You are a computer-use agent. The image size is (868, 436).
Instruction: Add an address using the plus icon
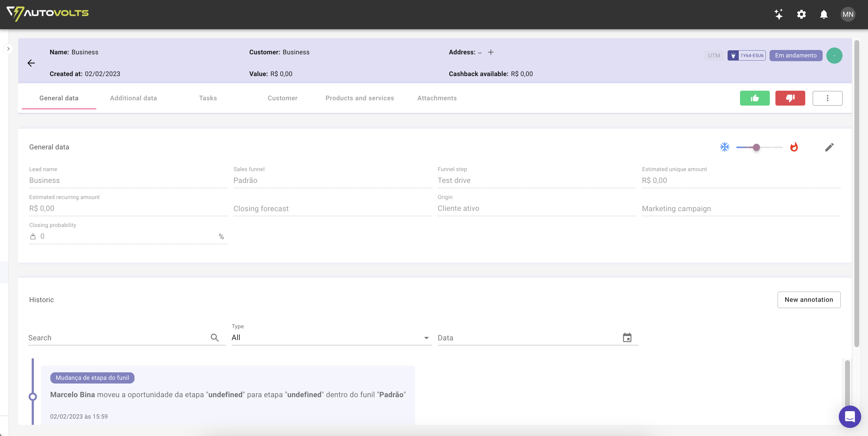coord(491,52)
